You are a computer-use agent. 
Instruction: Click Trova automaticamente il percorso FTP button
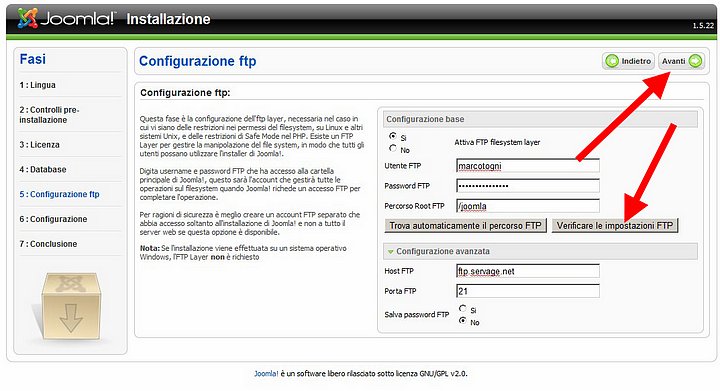pos(465,226)
